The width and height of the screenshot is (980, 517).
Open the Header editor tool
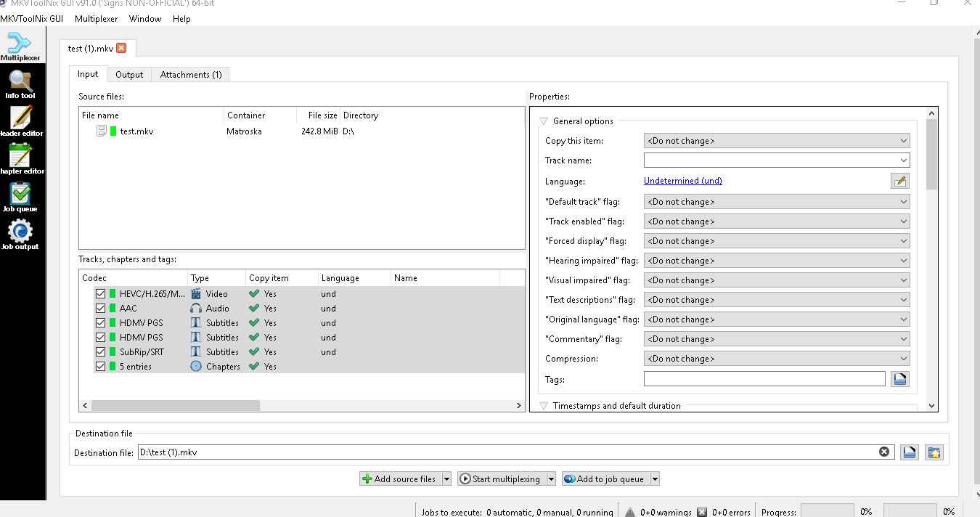coord(21,121)
